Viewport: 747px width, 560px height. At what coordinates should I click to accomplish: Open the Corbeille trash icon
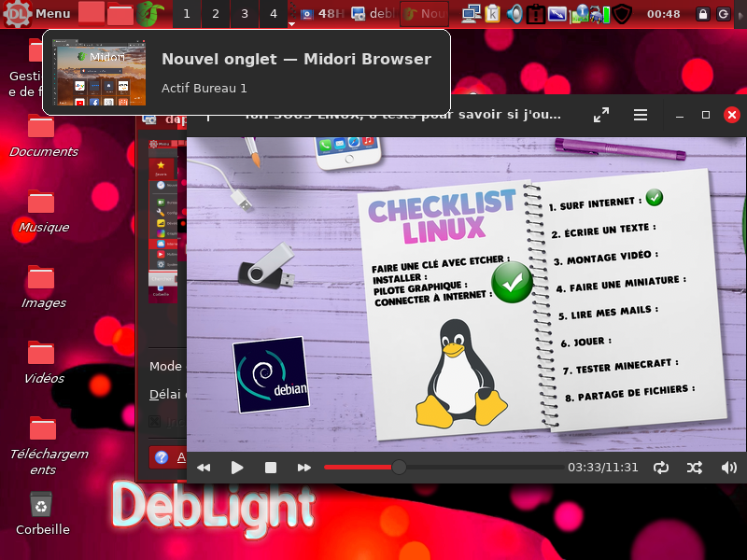(x=42, y=505)
